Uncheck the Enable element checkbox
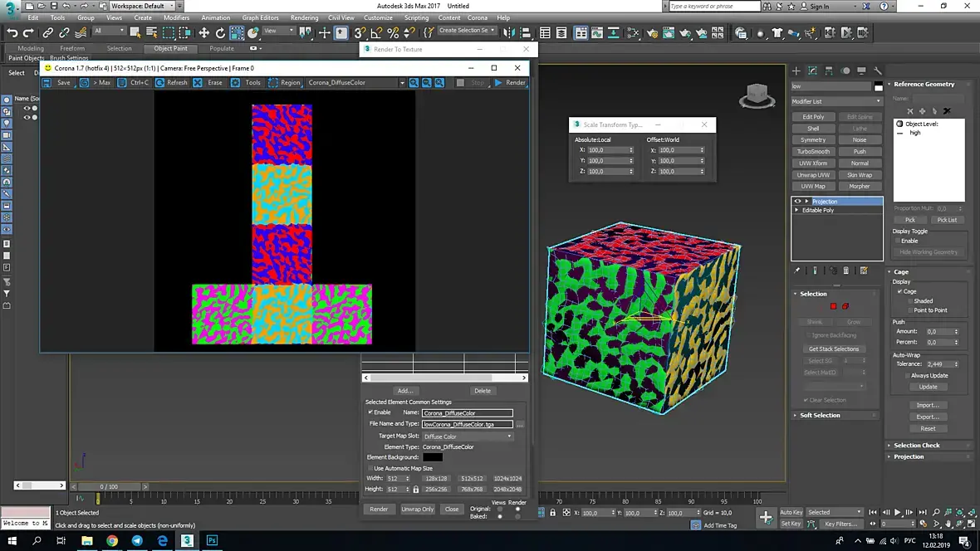Image resolution: width=980 pixels, height=551 pixels. 370,412
